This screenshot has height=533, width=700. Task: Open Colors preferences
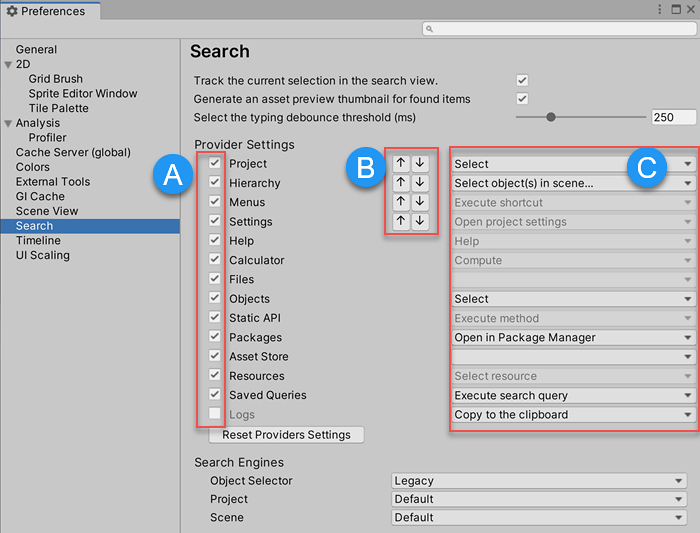pyautogui.click(x=33, y=167)
